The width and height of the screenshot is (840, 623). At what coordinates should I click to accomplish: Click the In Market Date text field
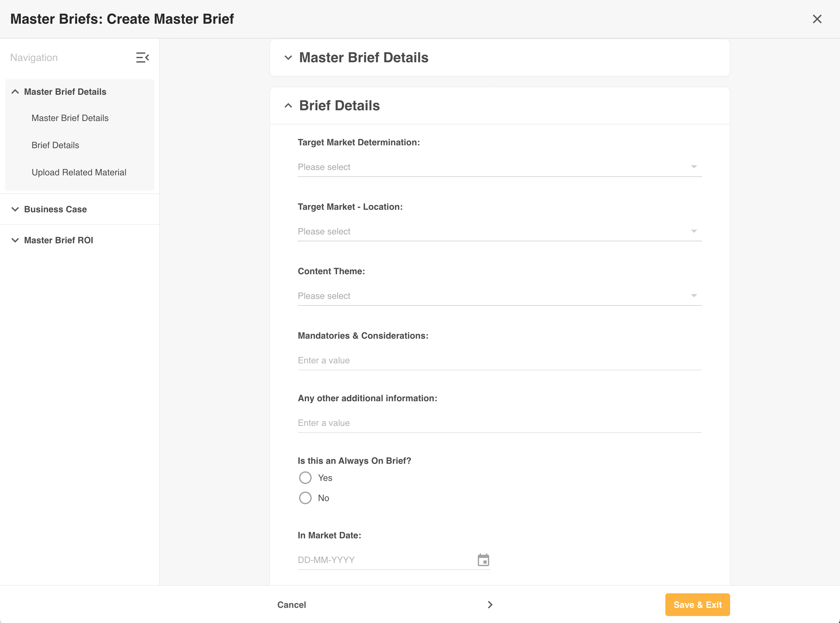tap(384, 560)
